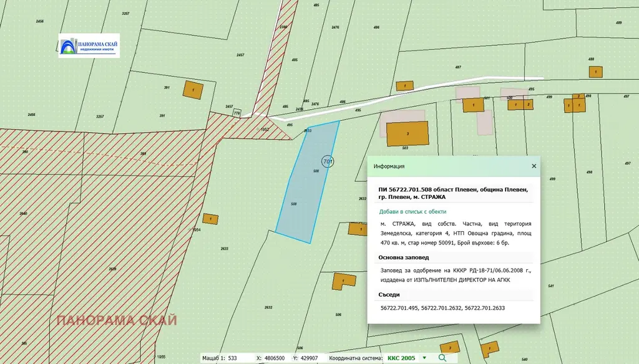
Task: Click orange building 1 in parcel 391
Action: (x=193, y=90)
